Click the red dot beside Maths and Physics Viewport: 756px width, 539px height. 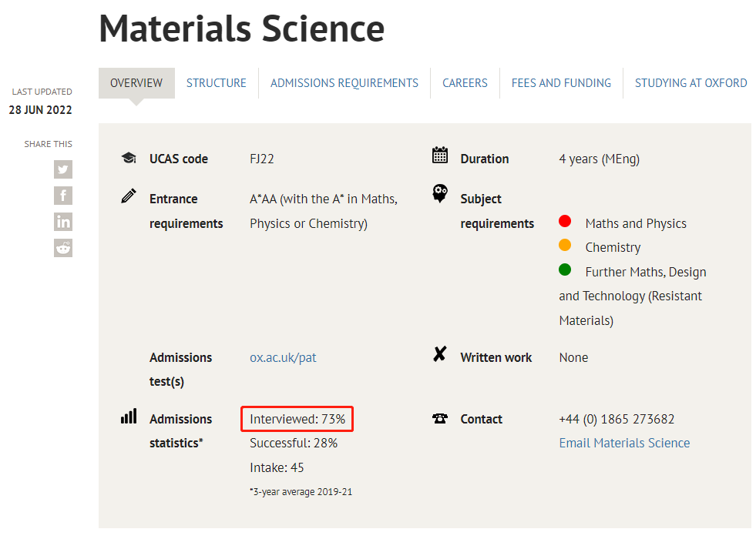(x=565, y=222)
